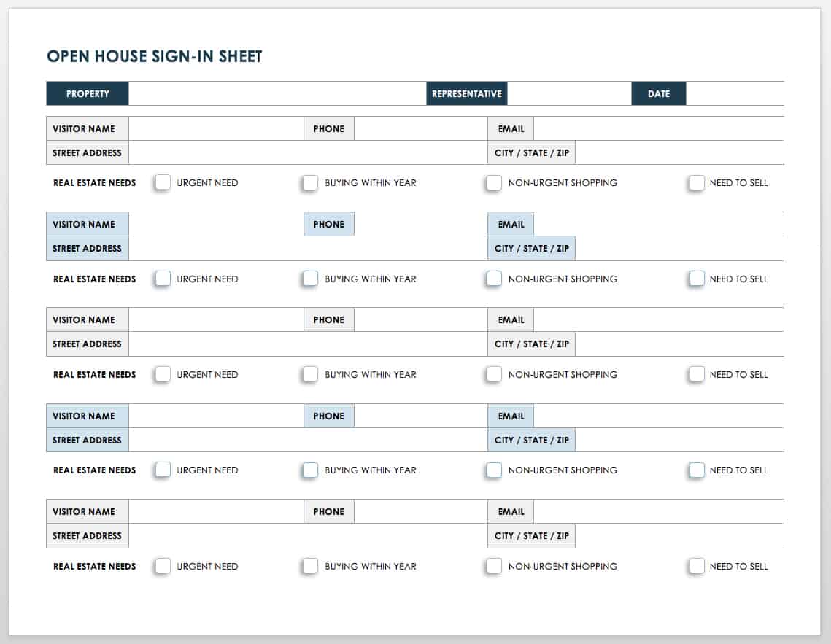831x644 pixels.
Task: Tick Buying Within Year in second visitor block
Action: pos(311,279)
